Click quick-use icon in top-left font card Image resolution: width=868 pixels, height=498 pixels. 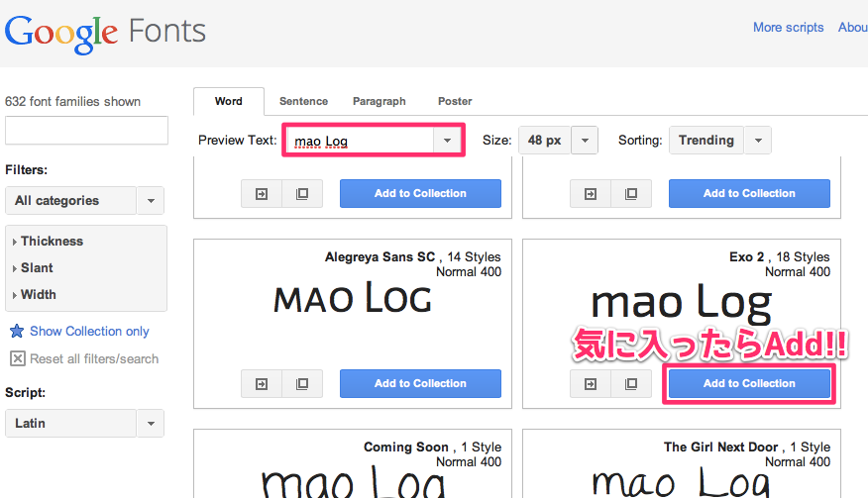tap(262, 194)
